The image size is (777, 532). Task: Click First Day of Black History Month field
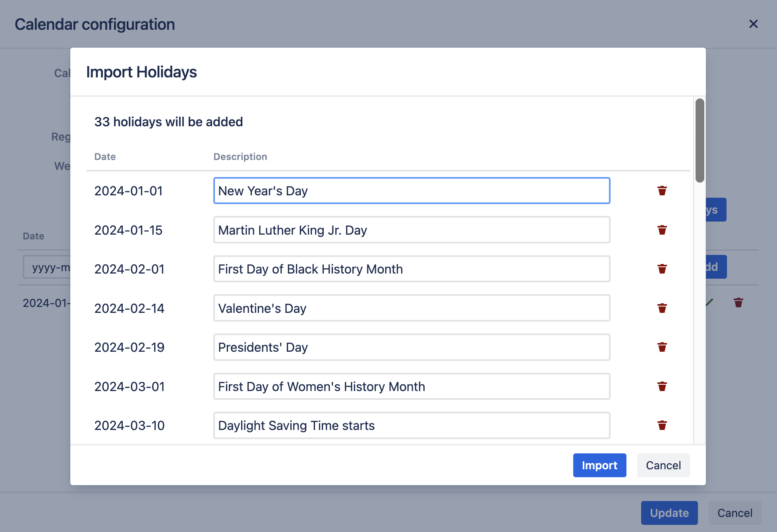click(412, 269)
